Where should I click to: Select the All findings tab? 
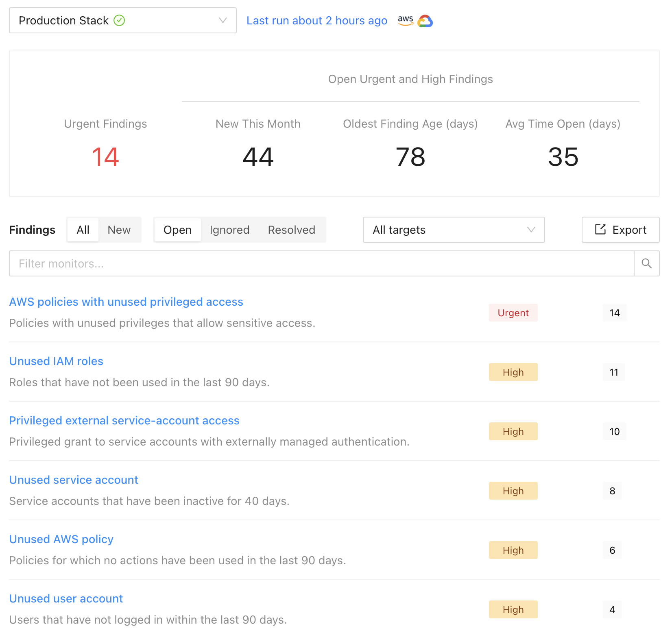[83, 230]
